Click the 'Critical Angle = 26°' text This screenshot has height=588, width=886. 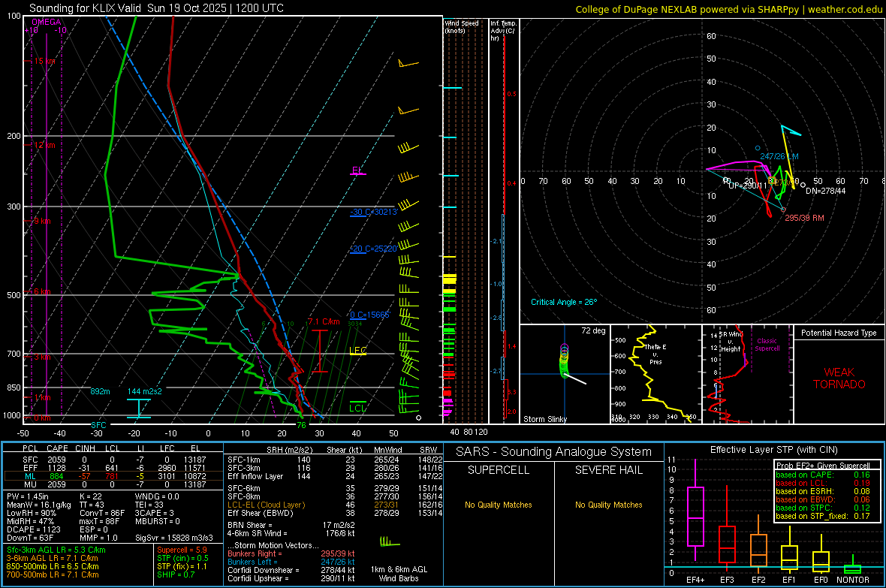click(564, 303)
